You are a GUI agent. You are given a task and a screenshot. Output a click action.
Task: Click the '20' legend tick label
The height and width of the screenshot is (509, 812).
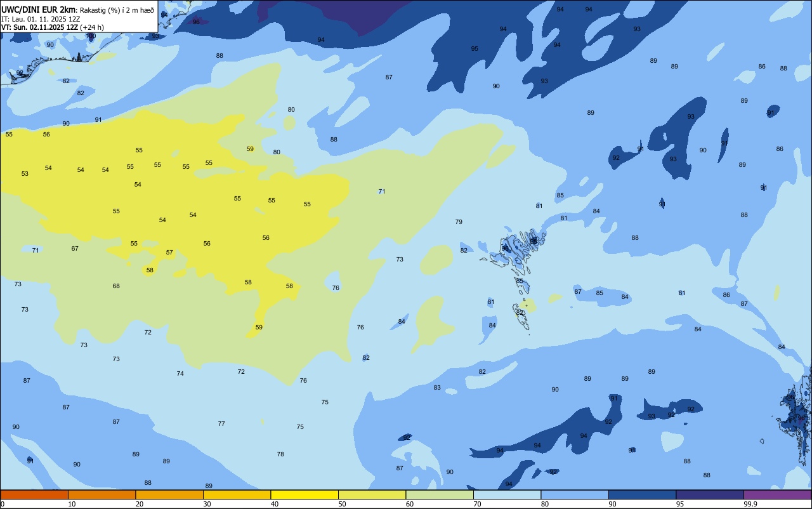click(x=139, y=504)
